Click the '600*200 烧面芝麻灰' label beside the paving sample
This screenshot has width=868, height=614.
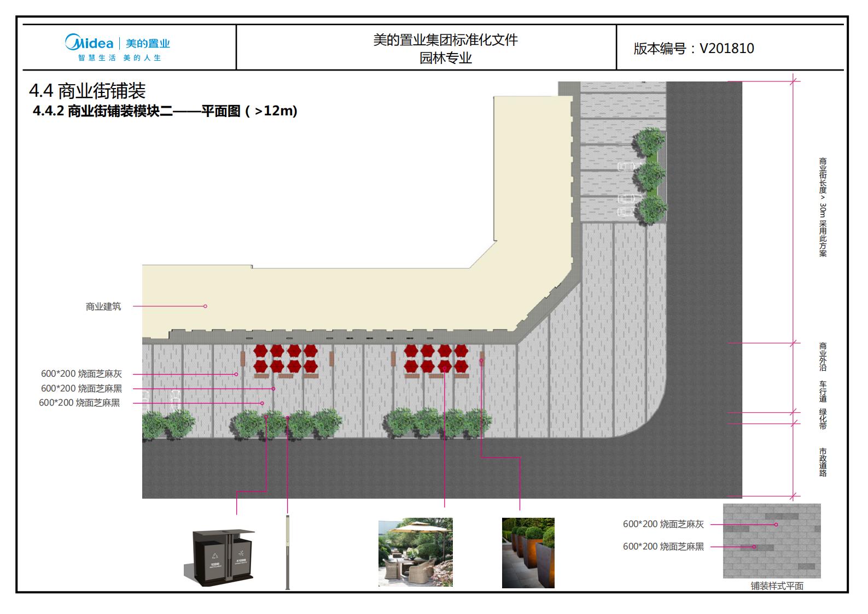[x=663, y=524]
